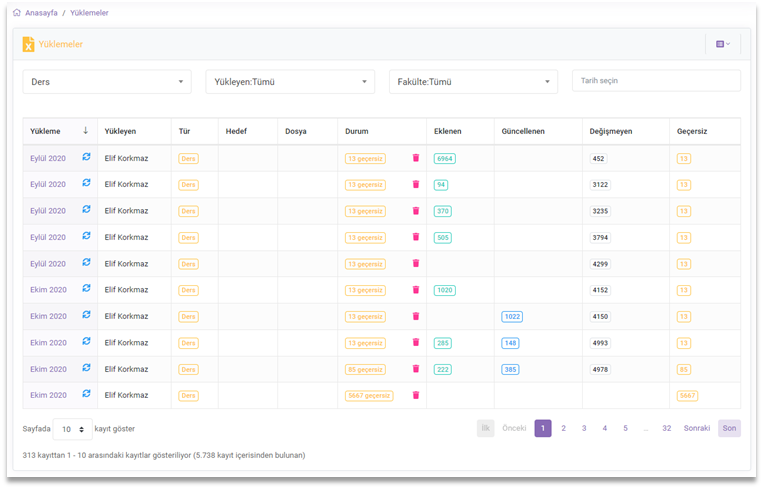Open the Ders type dropdown
The width and height of the screenshot is (763, 489).
pos(107,82)
